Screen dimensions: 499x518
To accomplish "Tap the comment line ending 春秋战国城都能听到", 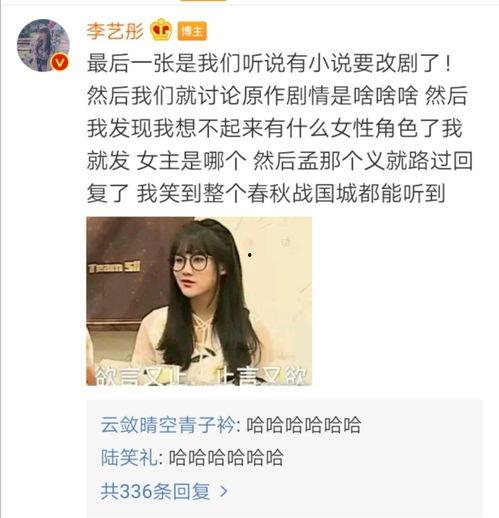I will point(266,193).
